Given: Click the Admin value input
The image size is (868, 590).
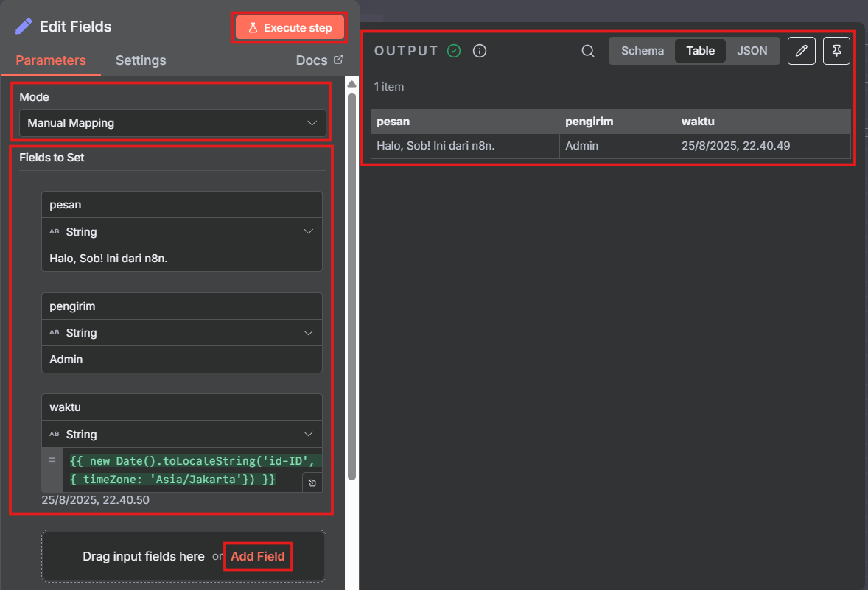Looking at the screenshot, I should pos(182,359).
